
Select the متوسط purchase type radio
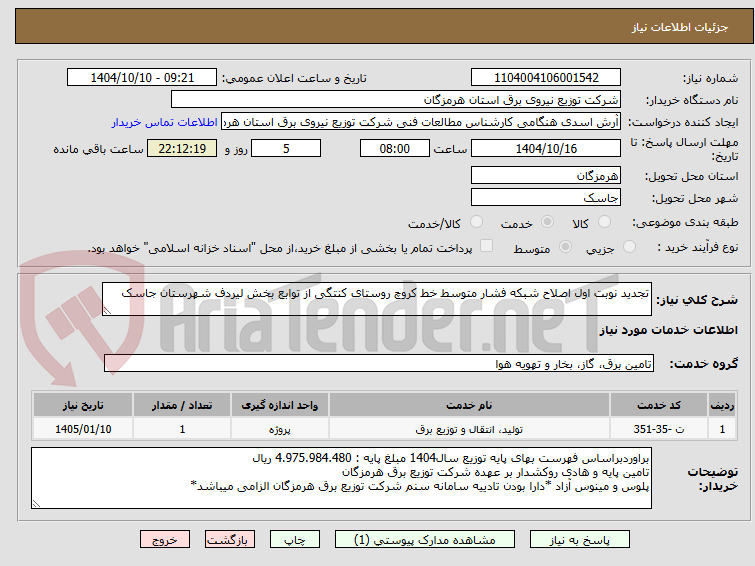pyautogui.click(x=565, y=247)
